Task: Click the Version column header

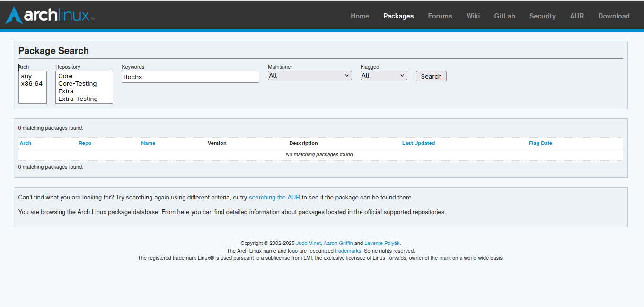Action: (217, 143)
